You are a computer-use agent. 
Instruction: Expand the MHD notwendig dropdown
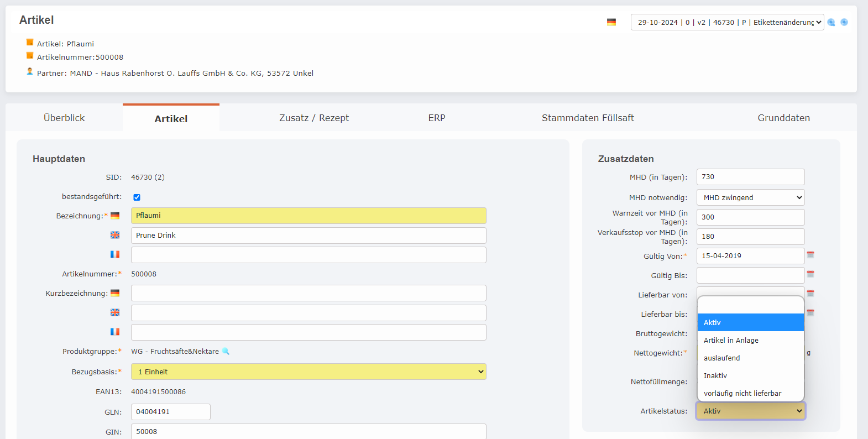[750, 197]
